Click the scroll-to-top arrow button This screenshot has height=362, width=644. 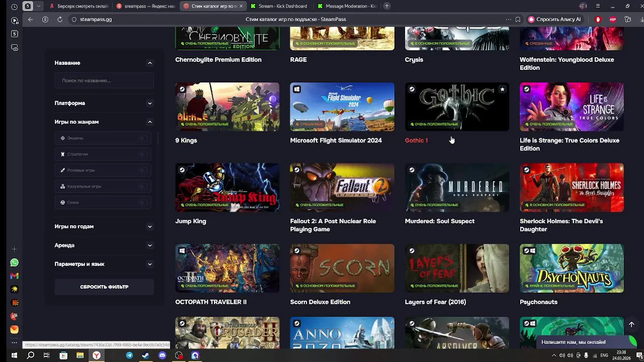[x=631, y=324]
